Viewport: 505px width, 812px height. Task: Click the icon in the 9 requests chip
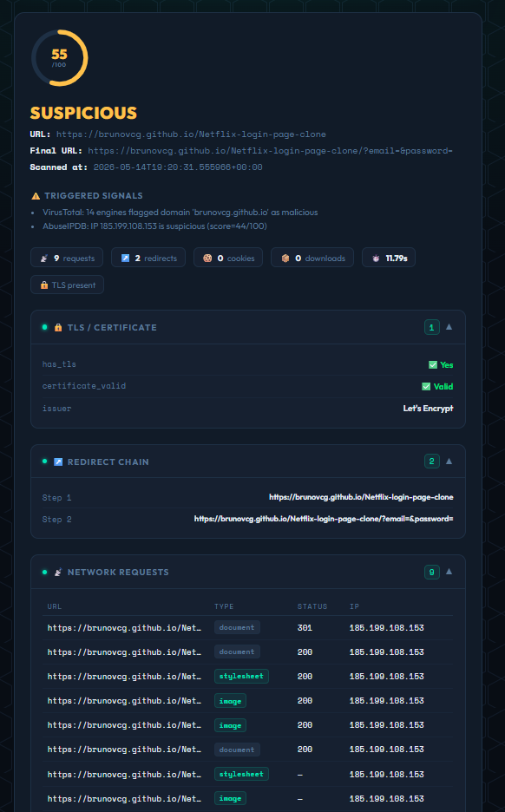(x=44, y=258)
